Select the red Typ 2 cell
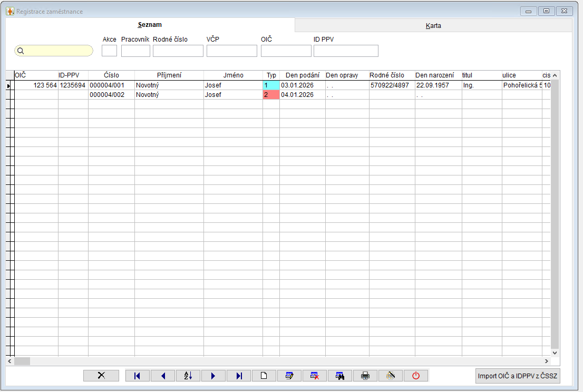Viewport: 583px width, 392px height. coord(271,95)
